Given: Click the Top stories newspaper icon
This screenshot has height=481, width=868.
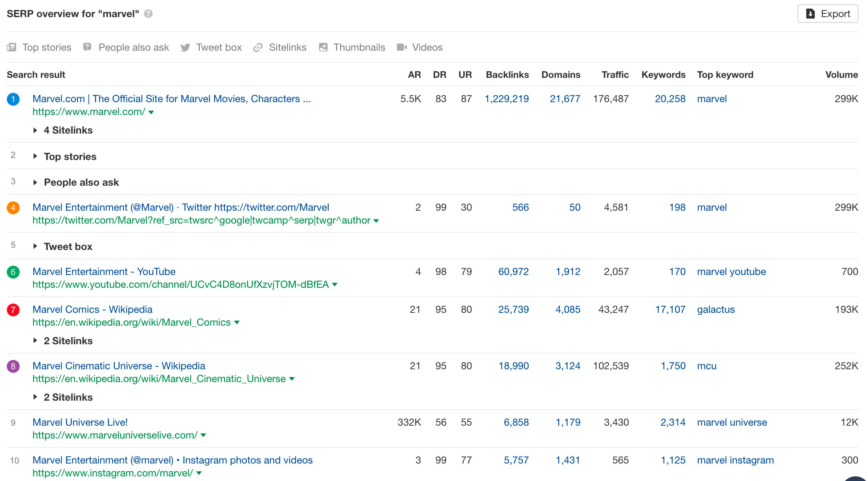Looking at the screenshot, I should point(12,47).
